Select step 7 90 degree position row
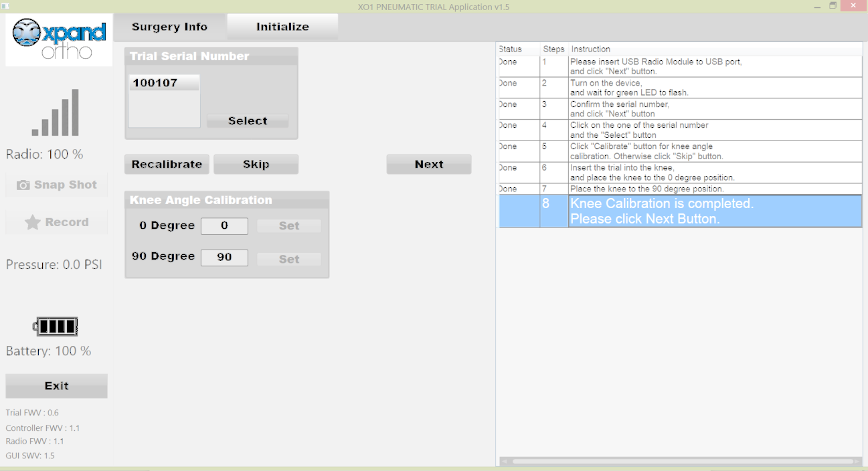The height and width of the screenshot is (471, 868). click(x=680, y=189)
